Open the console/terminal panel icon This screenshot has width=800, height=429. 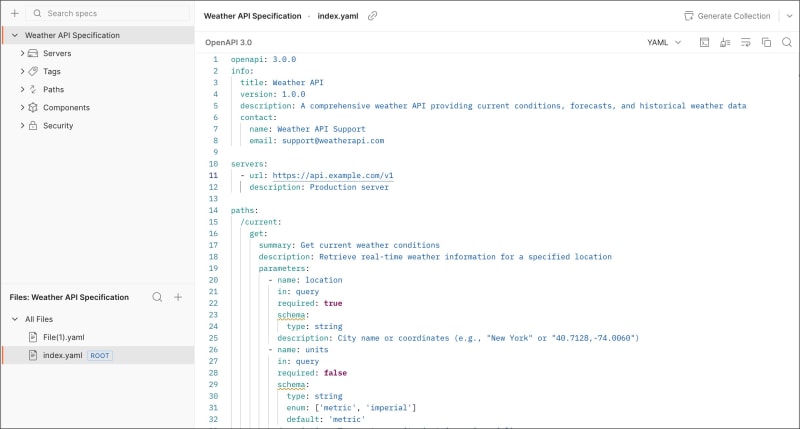point(705,42)
